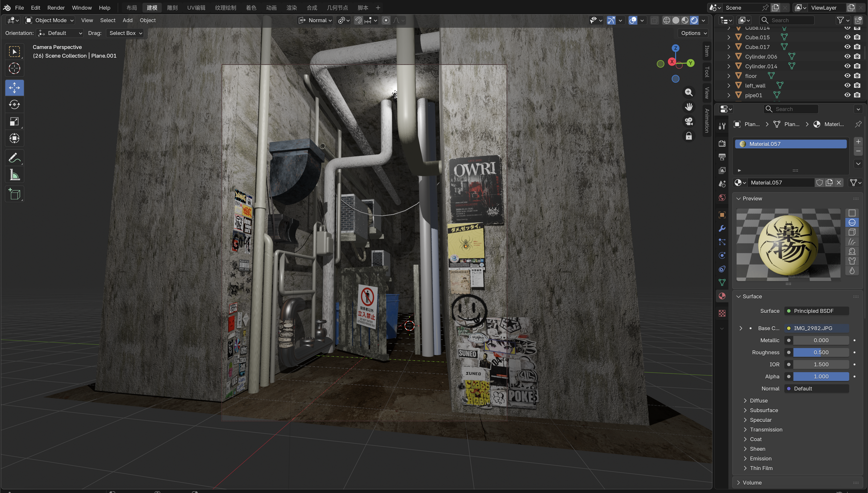This screenshot has height=493, width=868.
Task: Toggle camera view icon
Action: pyautogui.click(x=689, y=122)
